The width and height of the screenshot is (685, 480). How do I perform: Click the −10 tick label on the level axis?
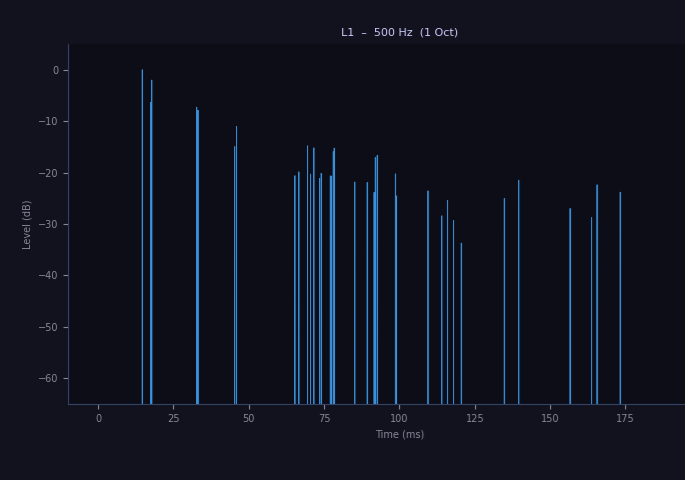(x=48, y=121)
